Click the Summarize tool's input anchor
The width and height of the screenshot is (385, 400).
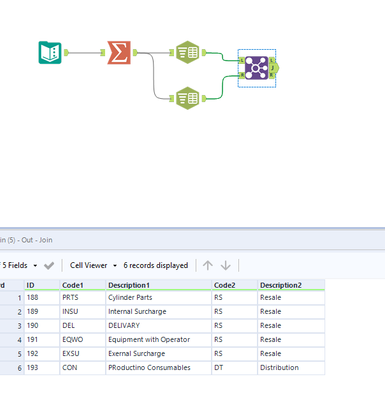103,52
